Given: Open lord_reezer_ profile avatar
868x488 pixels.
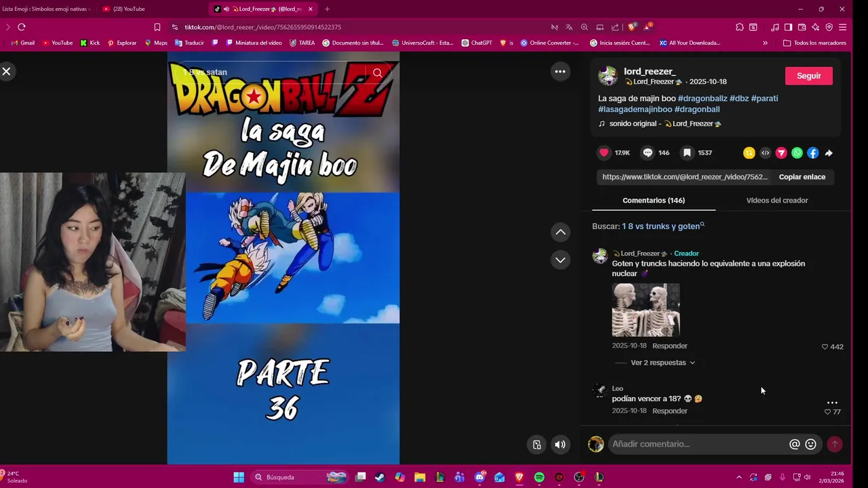Looking at the screenshot, I should pyautogui.click(x=608, y=76).
